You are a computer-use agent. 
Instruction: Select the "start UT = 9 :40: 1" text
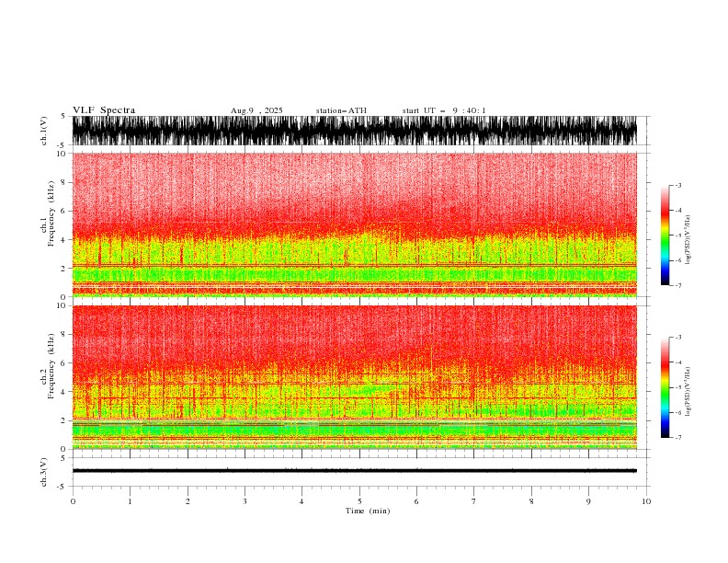[x=444, y=110]
